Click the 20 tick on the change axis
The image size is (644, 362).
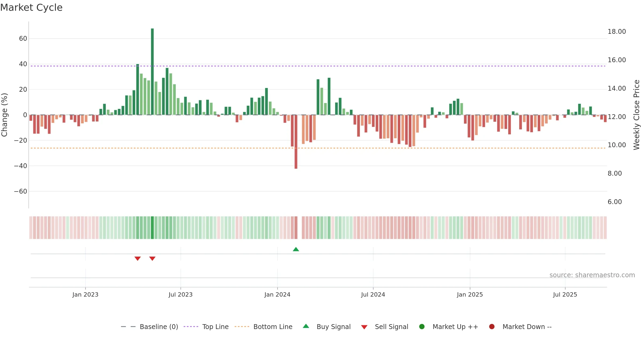[23, 90]
